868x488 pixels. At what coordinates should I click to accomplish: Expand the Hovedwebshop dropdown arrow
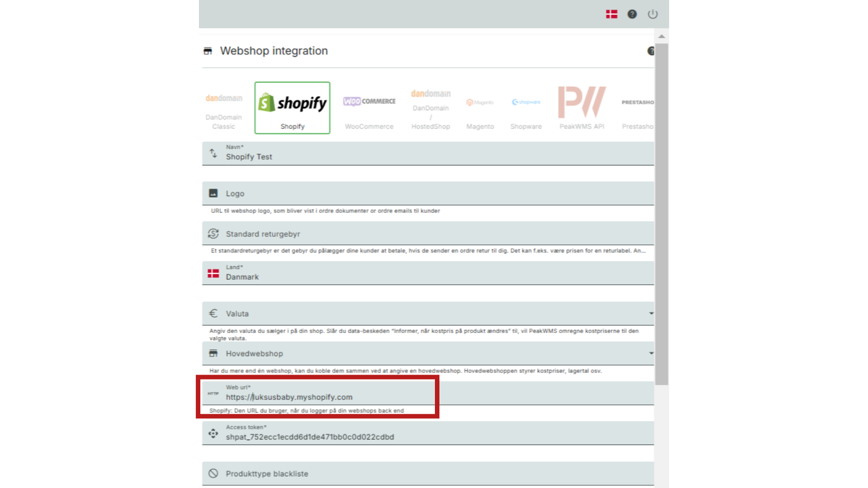[651, 353]
